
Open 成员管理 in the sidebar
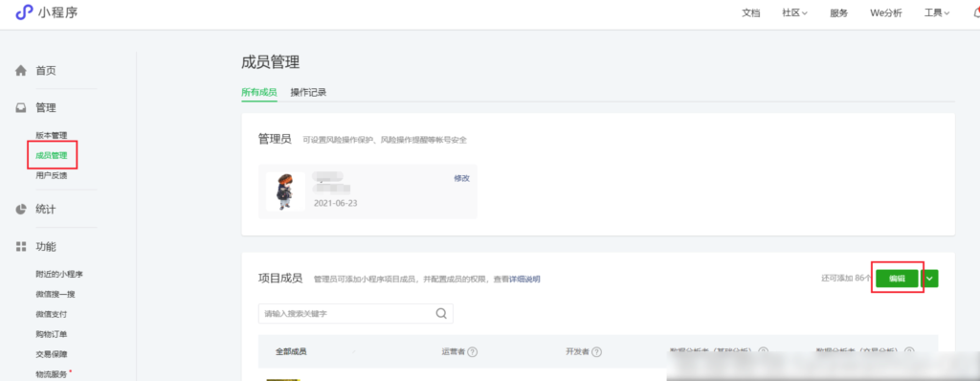click(52, 155)
